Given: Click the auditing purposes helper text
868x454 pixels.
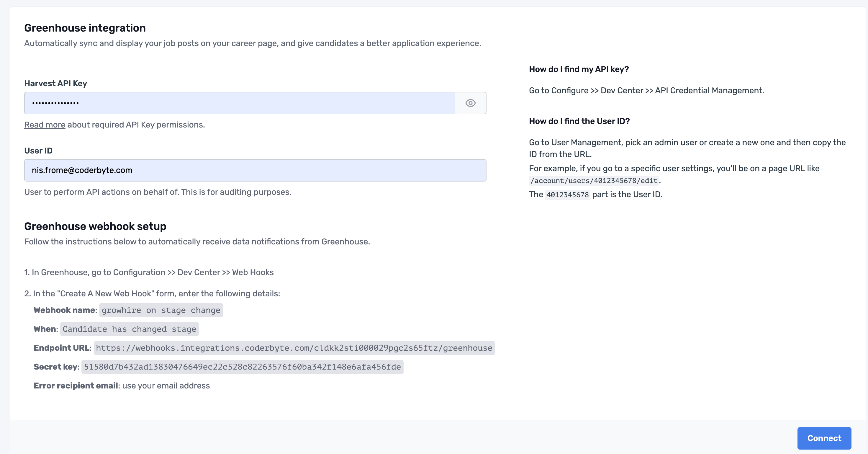Looking at the screenshot, I should click(157, 192).
